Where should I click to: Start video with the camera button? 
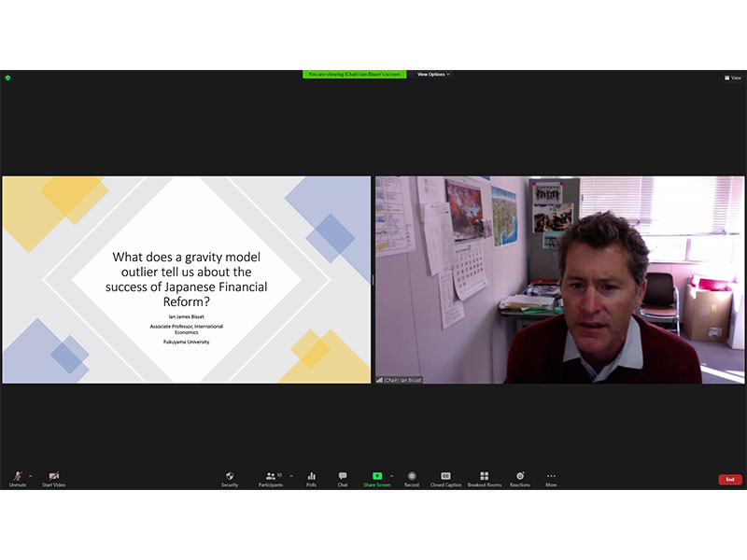53,478
